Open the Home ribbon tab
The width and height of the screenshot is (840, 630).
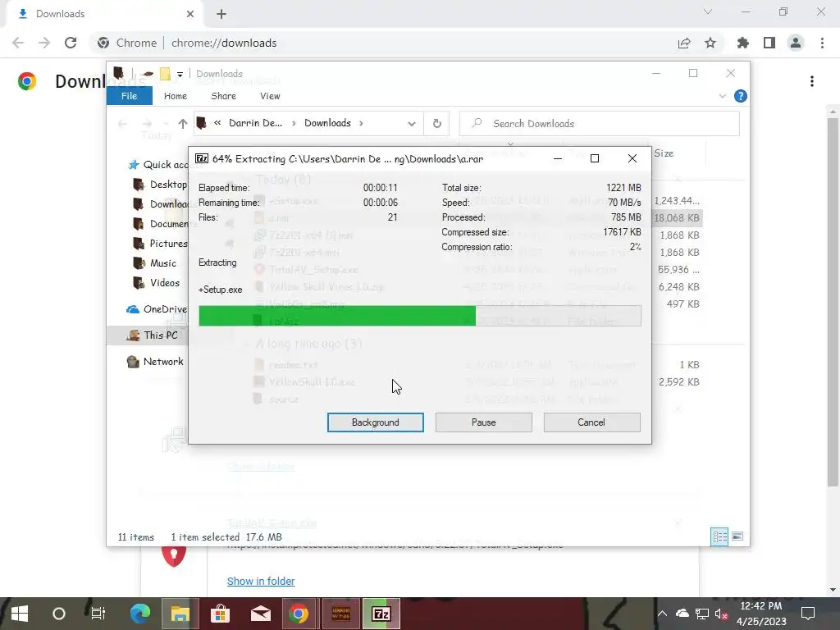pyautogui.click(x=176, y=96)
